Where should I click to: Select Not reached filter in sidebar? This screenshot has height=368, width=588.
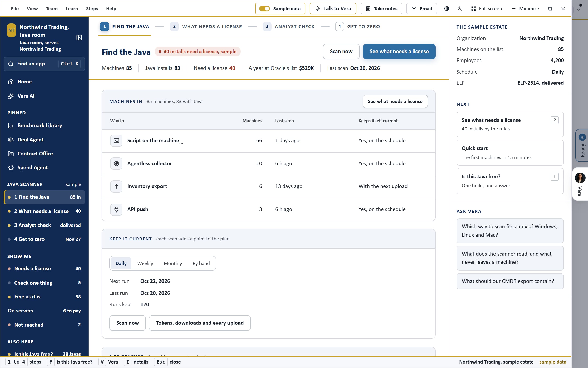[44, 325]
